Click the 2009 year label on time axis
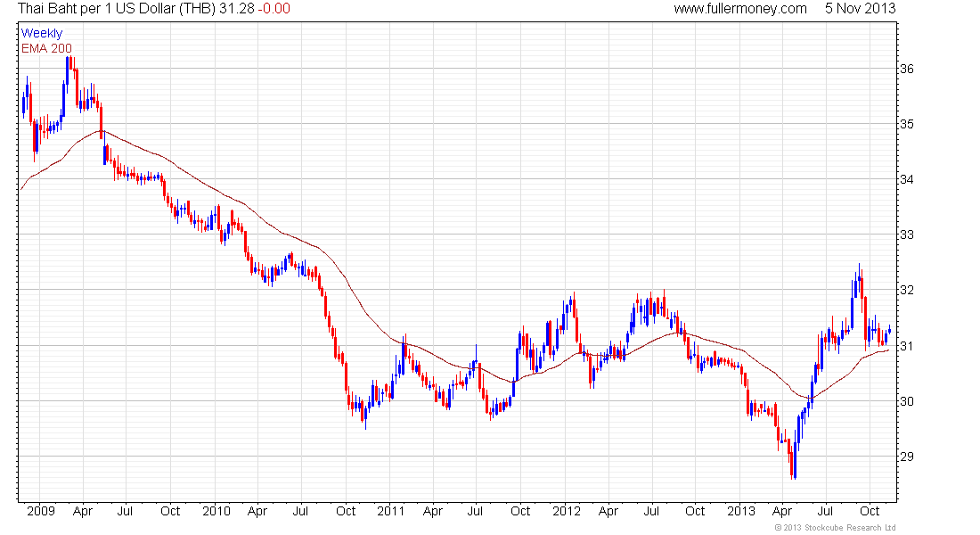Image resolution: width=980 pixels, height=535 pixels. click(x=41, y=511)
